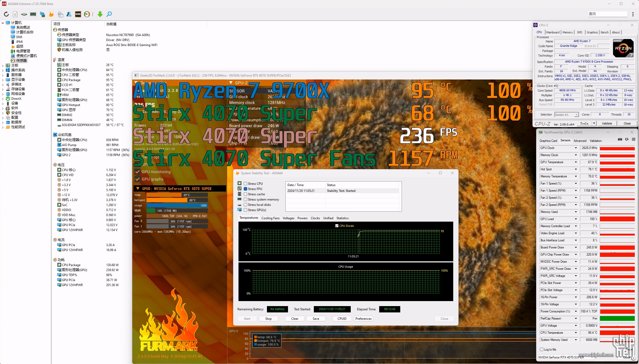Click the CPU chip toolbar icon
Viewport: 639px width, 364px height.
pyautogui.click(x=24, y=14)
